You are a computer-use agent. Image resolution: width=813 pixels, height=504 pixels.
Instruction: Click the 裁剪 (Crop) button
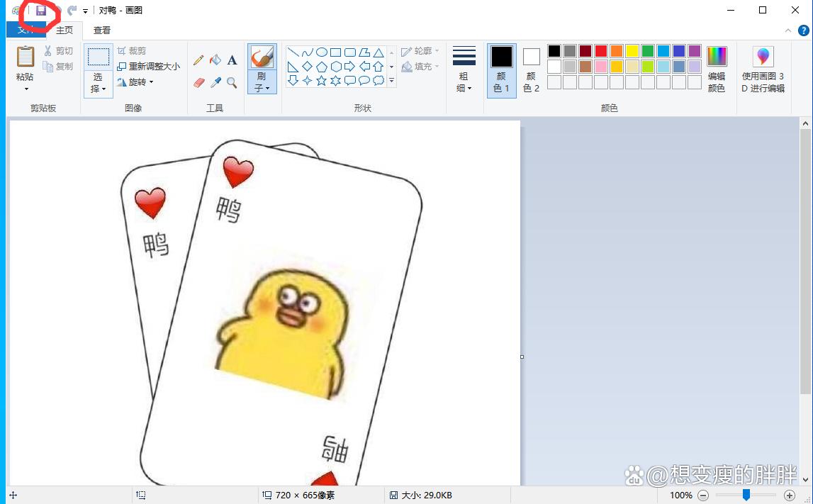[132, 51]
